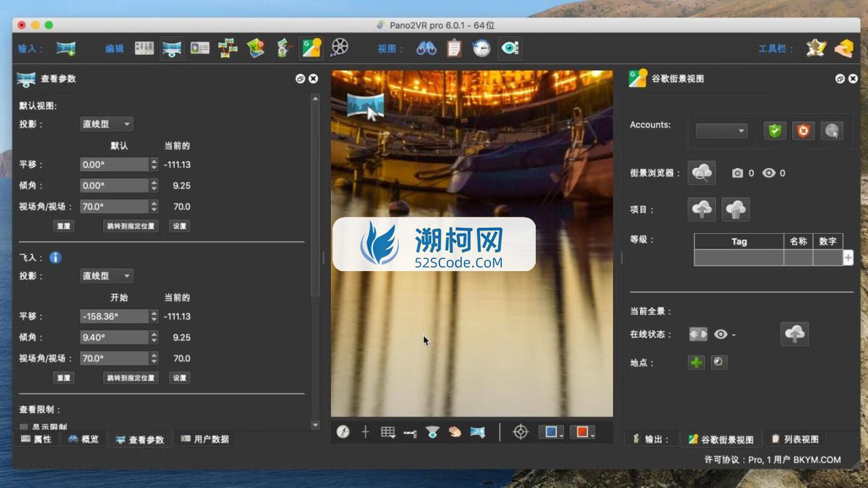Click default view 设置 set button
Screen dimensions: 868x488
(179, 226)
